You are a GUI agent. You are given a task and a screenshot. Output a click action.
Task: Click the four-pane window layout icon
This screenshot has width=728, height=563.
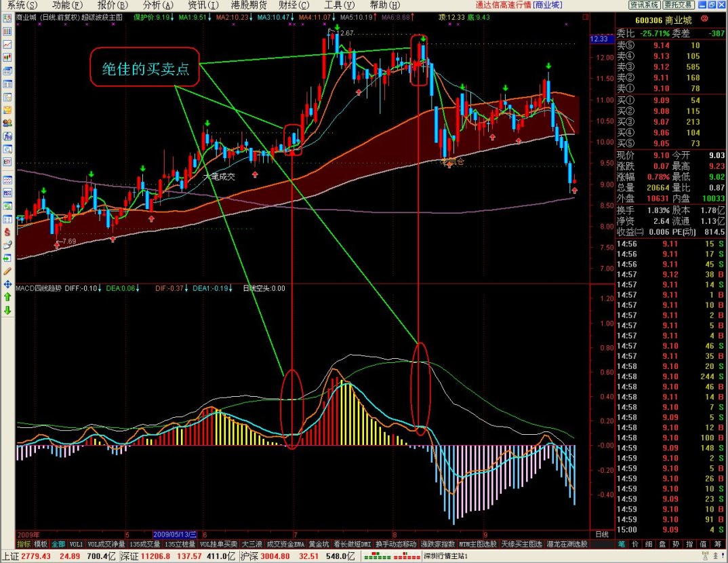tap(7, 219)
